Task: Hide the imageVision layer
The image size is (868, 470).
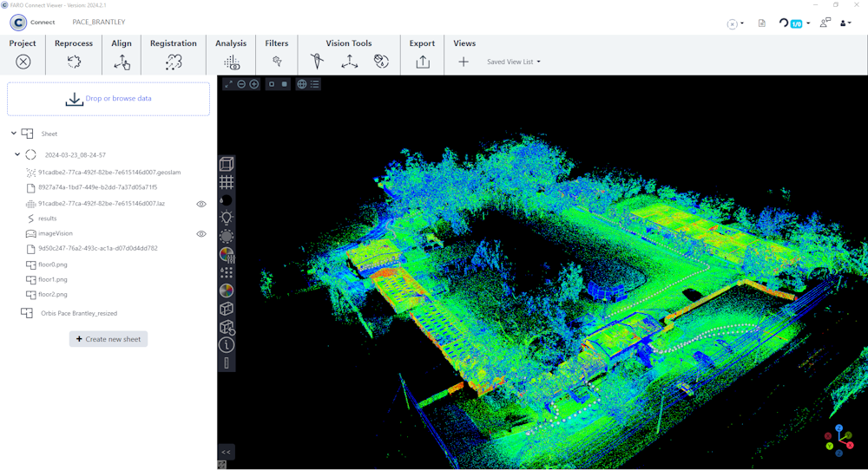Action: (201, 234)
